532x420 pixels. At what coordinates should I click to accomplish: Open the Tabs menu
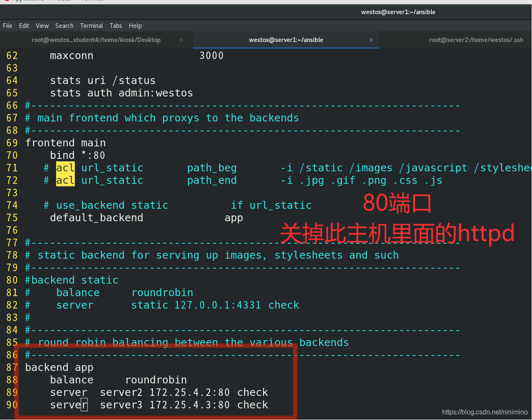click(x=116, y=26)
